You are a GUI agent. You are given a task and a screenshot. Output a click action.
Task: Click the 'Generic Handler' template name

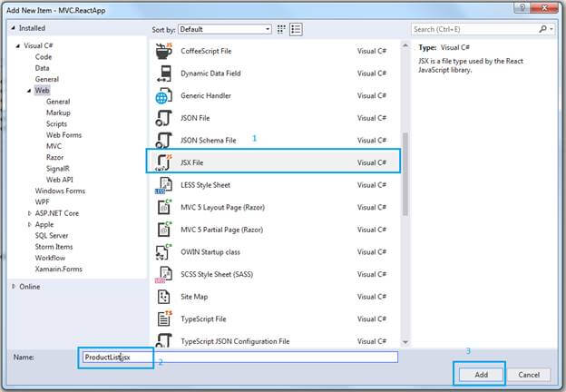click(206, 95)
